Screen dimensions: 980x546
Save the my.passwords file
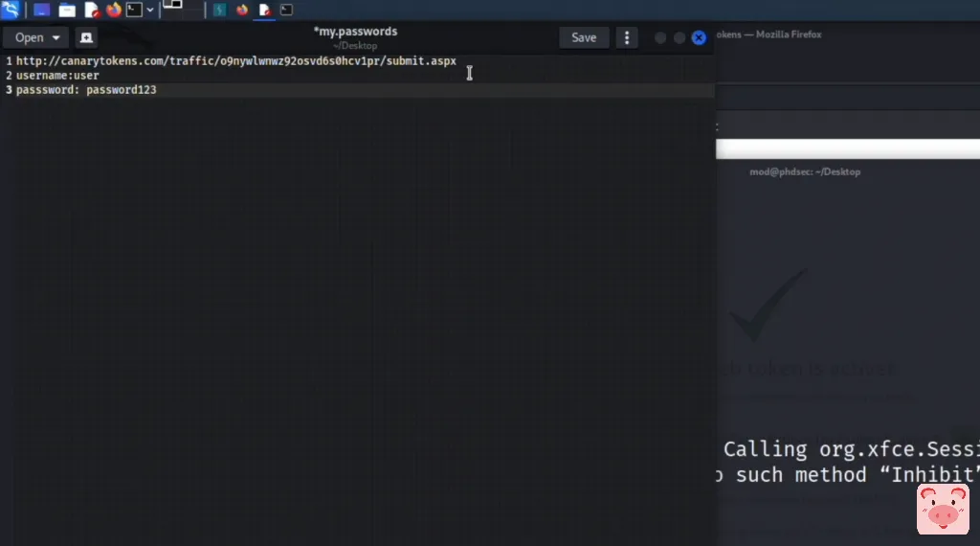(584, 37)
